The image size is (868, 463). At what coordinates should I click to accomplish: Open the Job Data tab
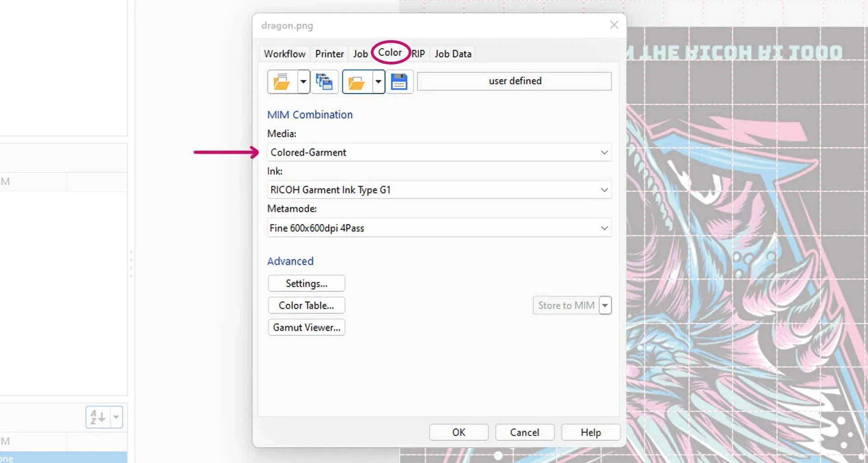[x=452, y=54]
